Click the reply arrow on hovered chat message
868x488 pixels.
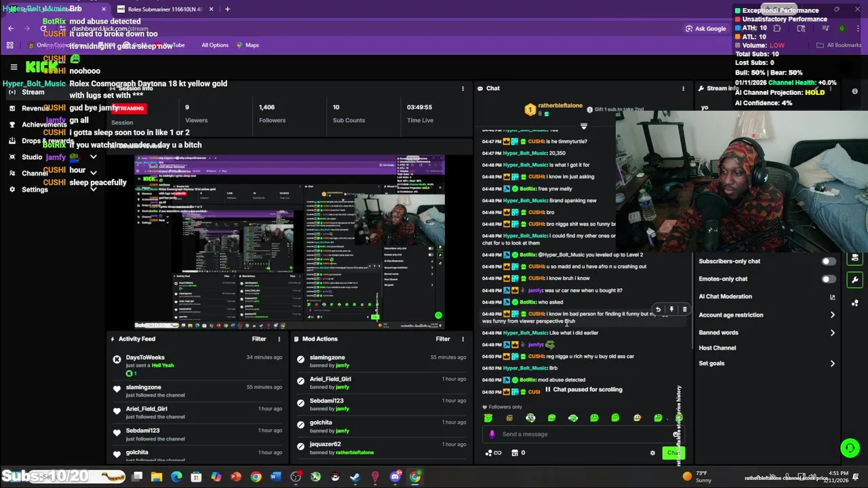(x=658, y=310)
